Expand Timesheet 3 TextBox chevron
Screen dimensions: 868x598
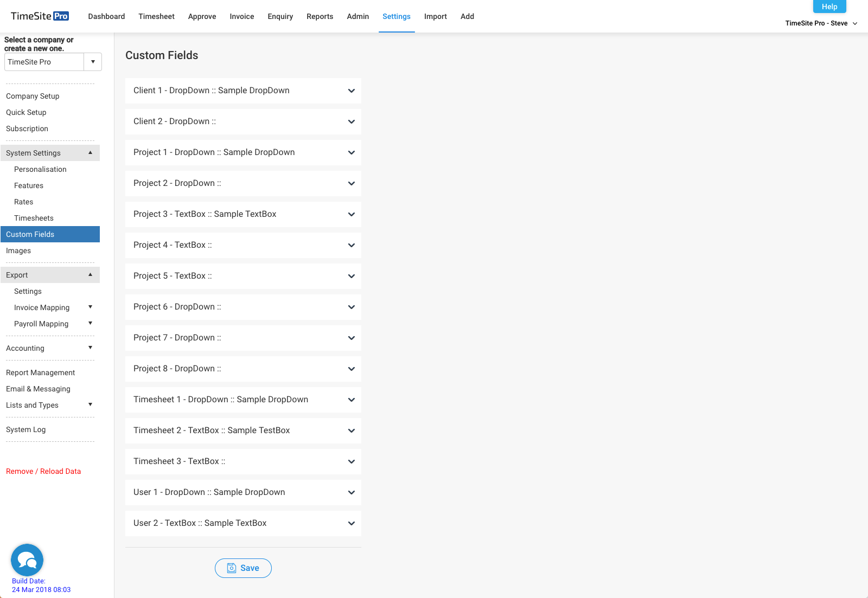tap(352, 462)
